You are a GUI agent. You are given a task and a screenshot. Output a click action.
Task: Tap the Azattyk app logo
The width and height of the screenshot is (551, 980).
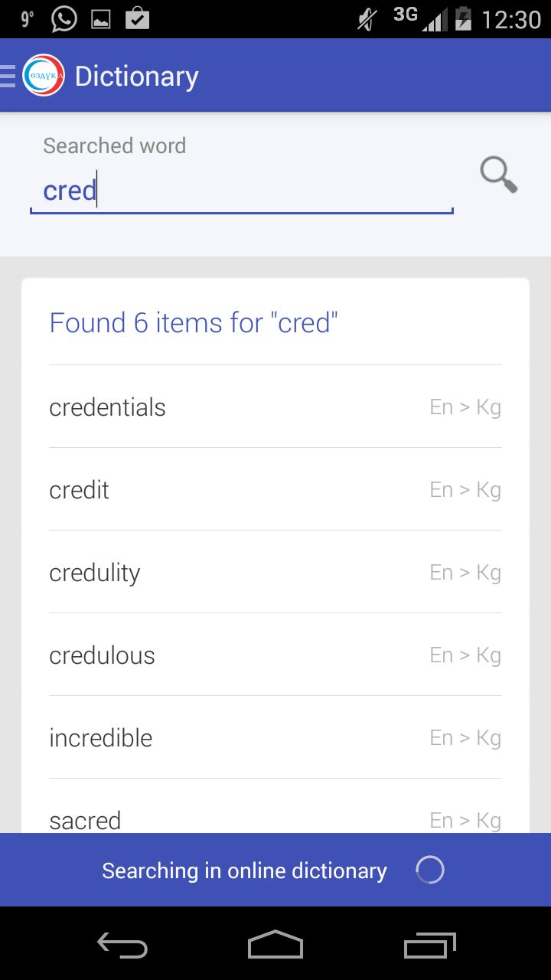click(x=44, y=76)
